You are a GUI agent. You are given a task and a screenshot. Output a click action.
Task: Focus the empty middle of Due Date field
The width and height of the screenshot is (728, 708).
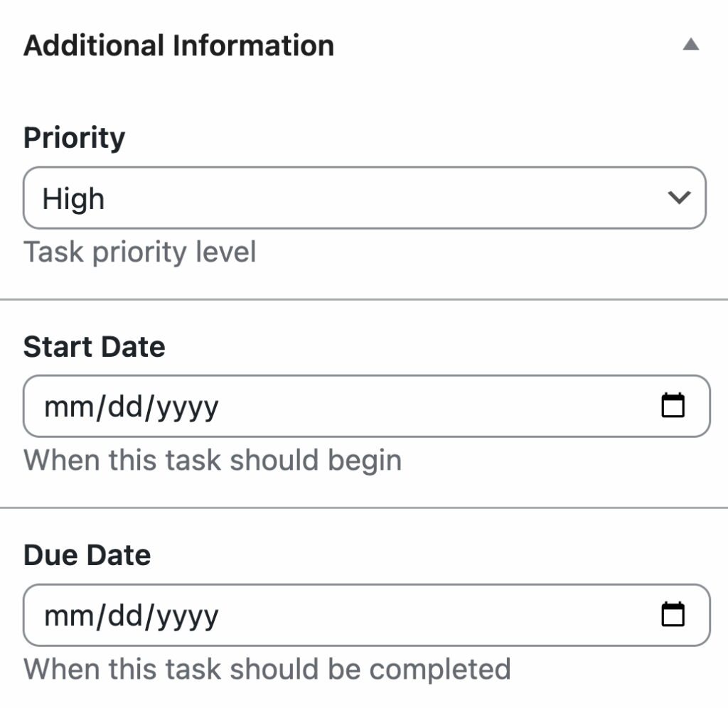tap(427, 616)
